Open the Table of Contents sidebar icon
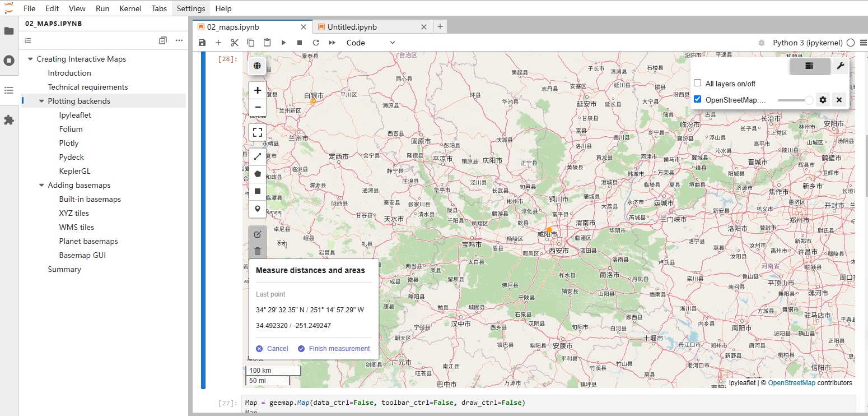 pyautogui.click(x=9, y=90)
